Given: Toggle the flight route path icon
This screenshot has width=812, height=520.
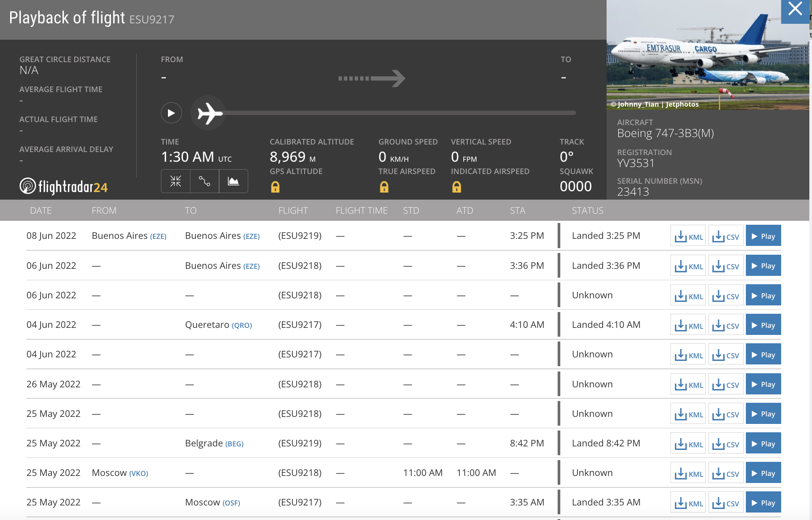Looking at the screenshot, I should [205, 181].
